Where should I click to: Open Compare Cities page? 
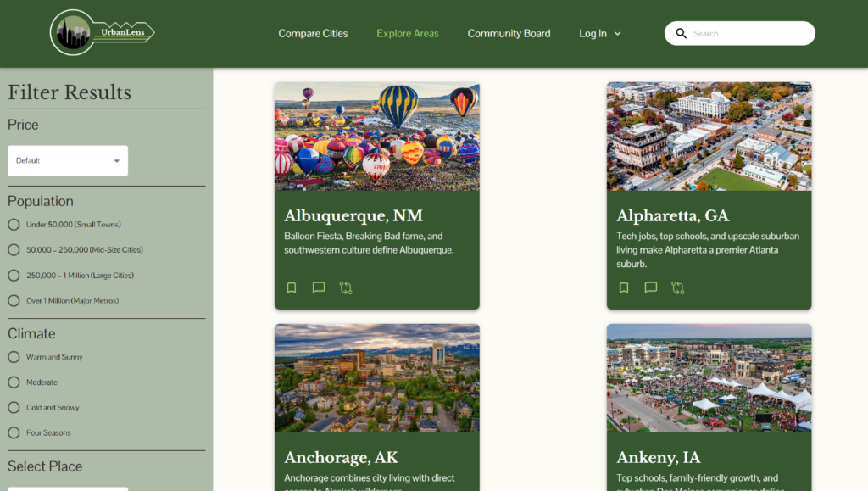click(313, 34)
